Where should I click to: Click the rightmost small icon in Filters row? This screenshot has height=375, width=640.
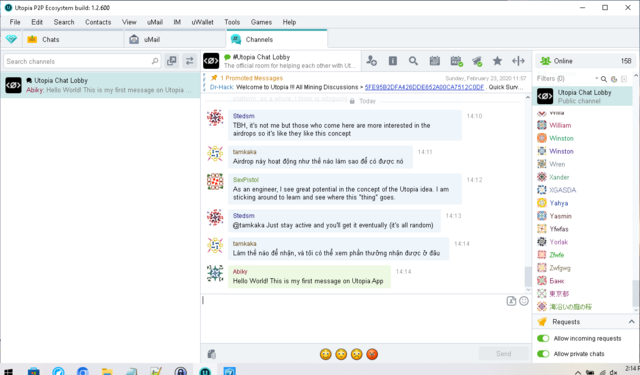tap(624, 79)
